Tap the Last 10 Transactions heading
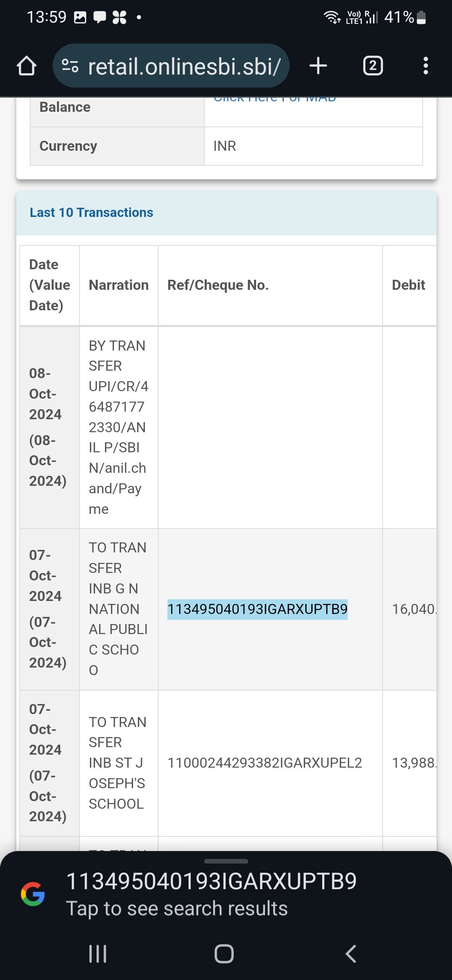This screenshot has height=980, width=452. click(x=91, y=212)
